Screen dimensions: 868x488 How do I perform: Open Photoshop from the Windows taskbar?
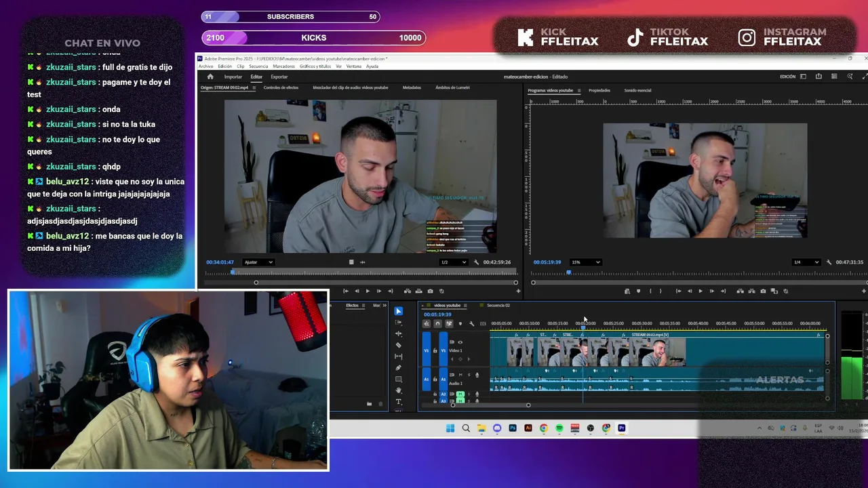pos(513,428)
